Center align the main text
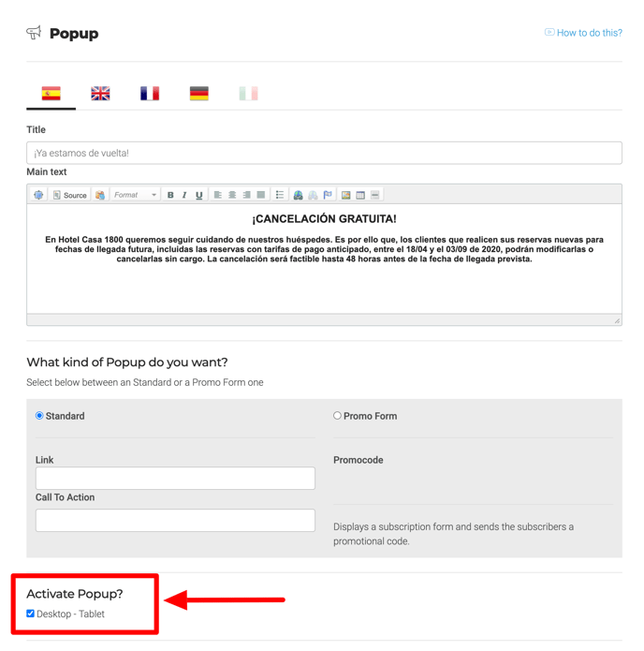 (x=232, y=195)
